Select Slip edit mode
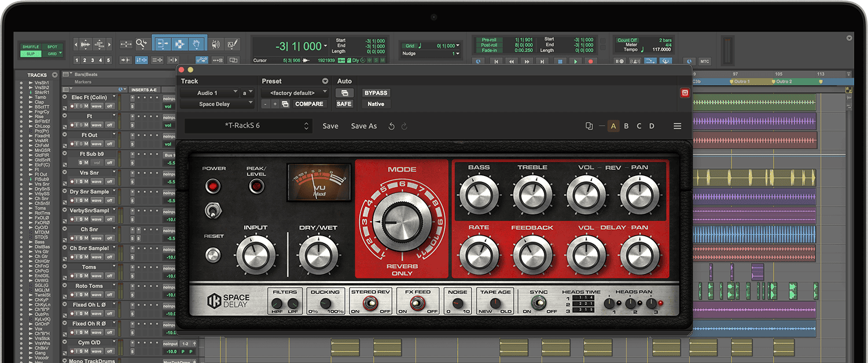Viewport: 868px width, 363px height. coord(30,54)
